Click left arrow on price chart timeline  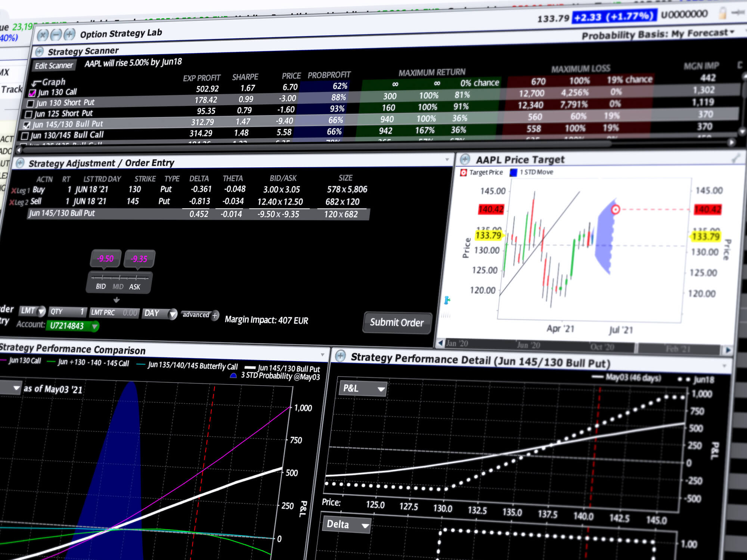tap(441, 343)
